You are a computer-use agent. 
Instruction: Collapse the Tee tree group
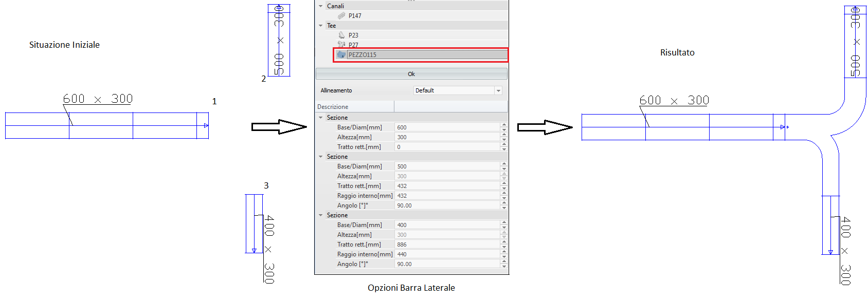[321, 26]
